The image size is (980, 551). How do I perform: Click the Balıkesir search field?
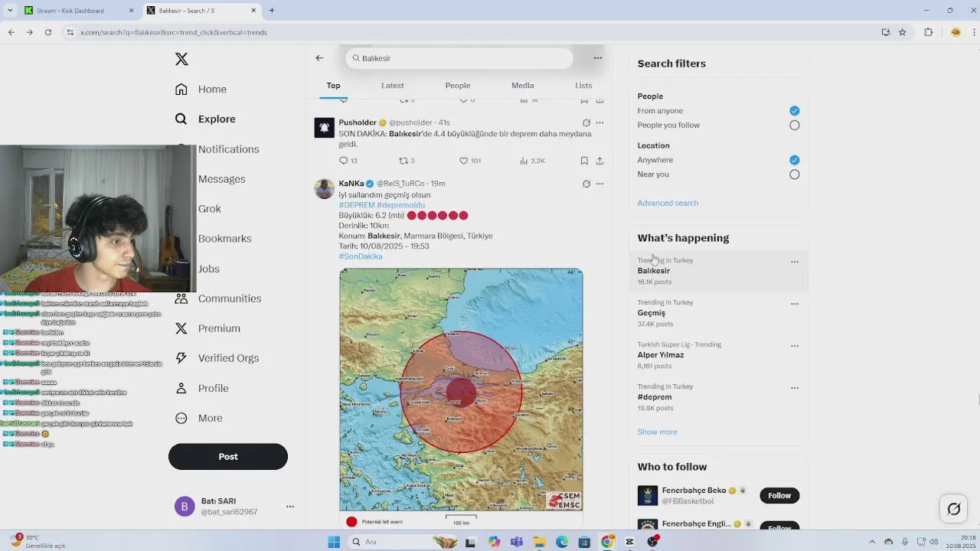(x=459, y=58)
